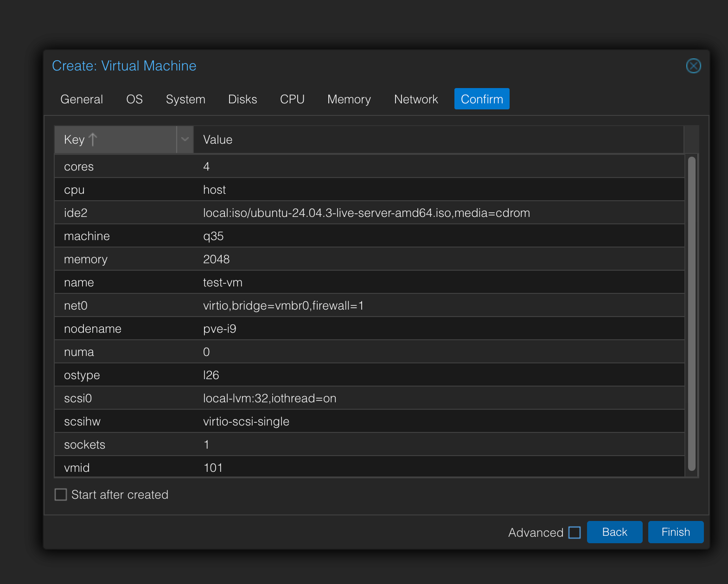Switch to the CPU tab

292,99
